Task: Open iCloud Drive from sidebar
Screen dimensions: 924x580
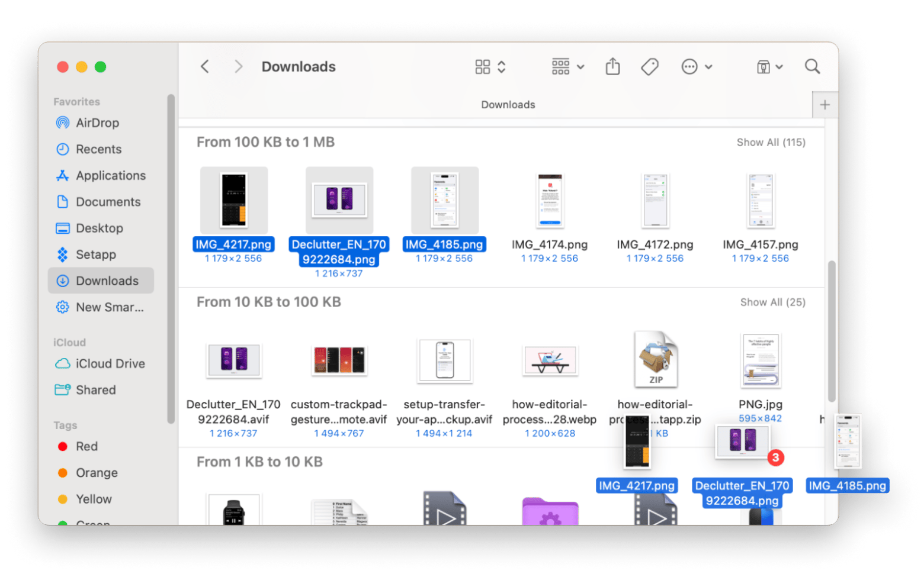Action: click(x=110, y=364)
